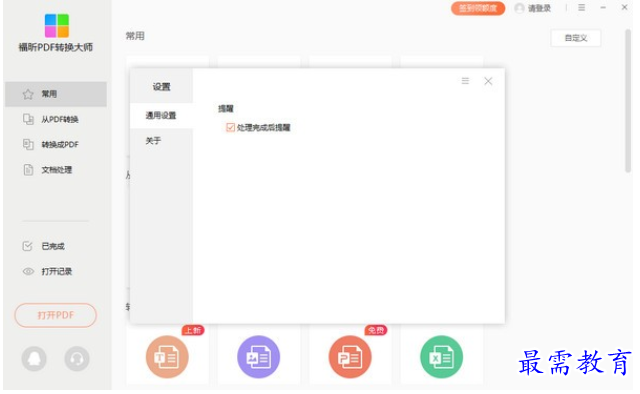Click the main window vertical scrollbar
640x394 pixels.
click(x=628, y=101)
